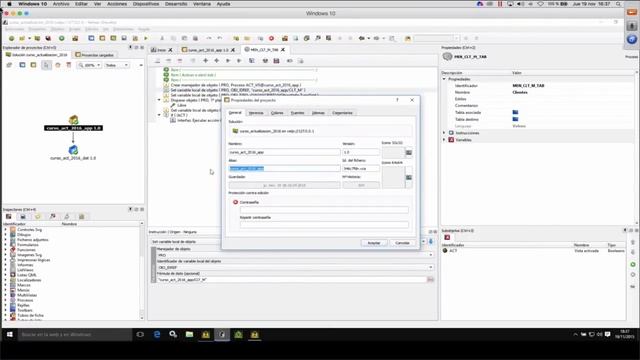
Task: Select Toolbars in the inspector tree
Action: point(24,310)
